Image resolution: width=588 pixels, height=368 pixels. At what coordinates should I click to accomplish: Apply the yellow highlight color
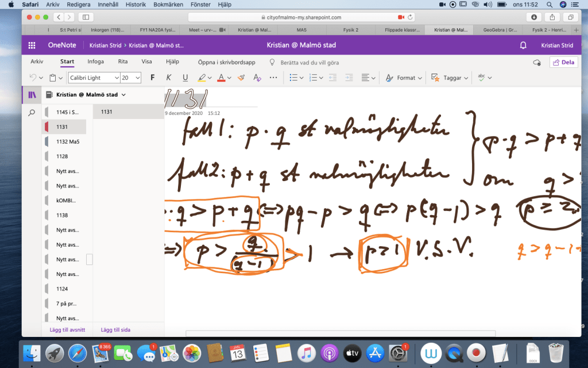coord(202,78)
